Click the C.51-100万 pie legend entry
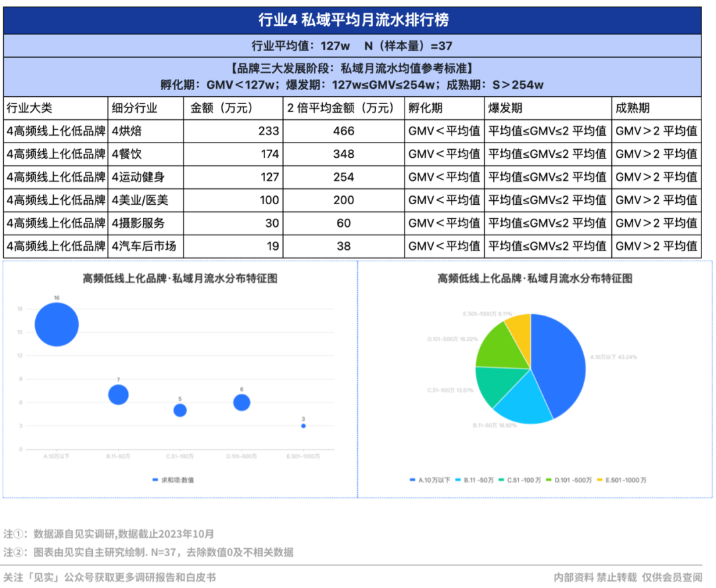Viewport: 716px width, 588px height. click(x=520, y=480)
